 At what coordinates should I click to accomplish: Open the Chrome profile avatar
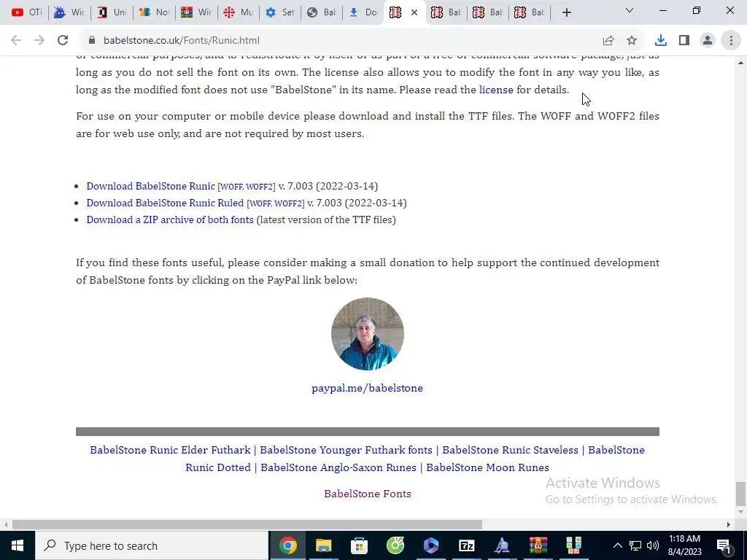[708, 41]
